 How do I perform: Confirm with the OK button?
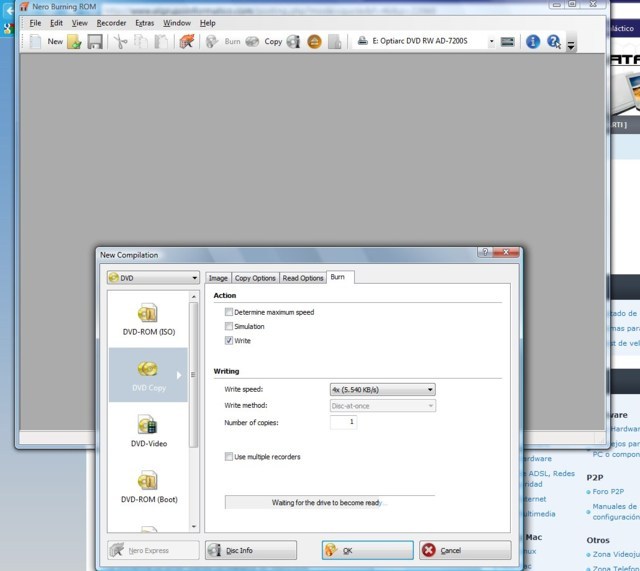(367, 550)
